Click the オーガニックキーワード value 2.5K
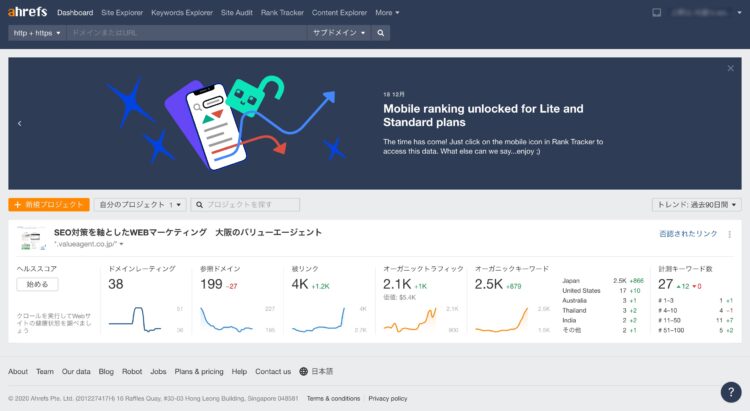The image size is (750, 411). tap(489, 284)
